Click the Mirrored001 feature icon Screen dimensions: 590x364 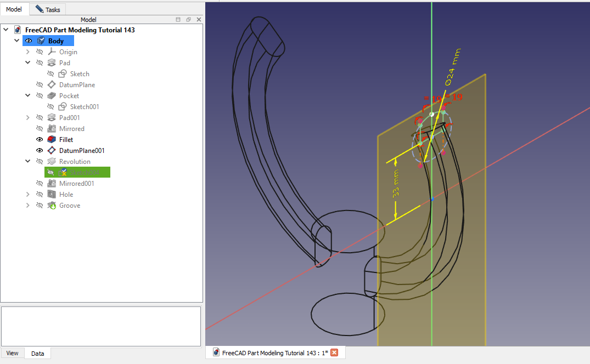click(52, 184)
